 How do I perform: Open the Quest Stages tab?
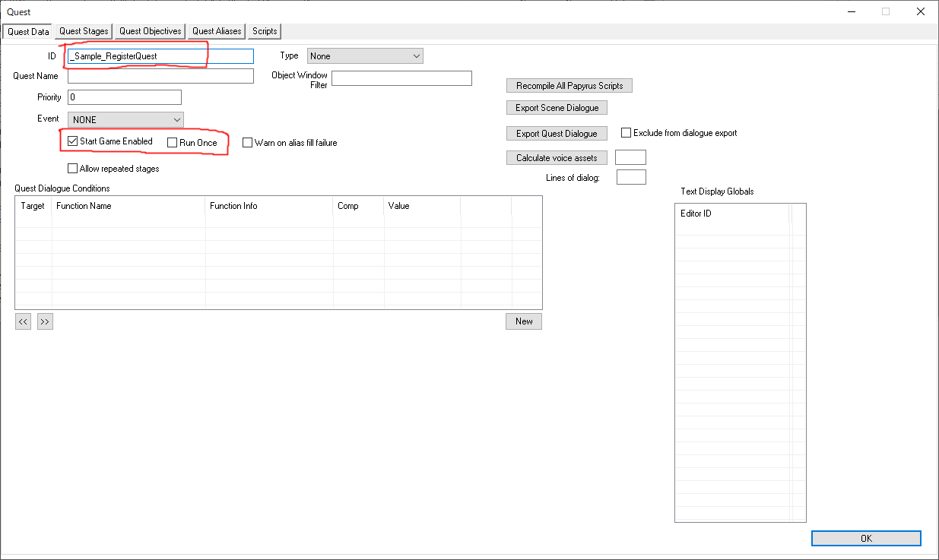coord(84,31)
